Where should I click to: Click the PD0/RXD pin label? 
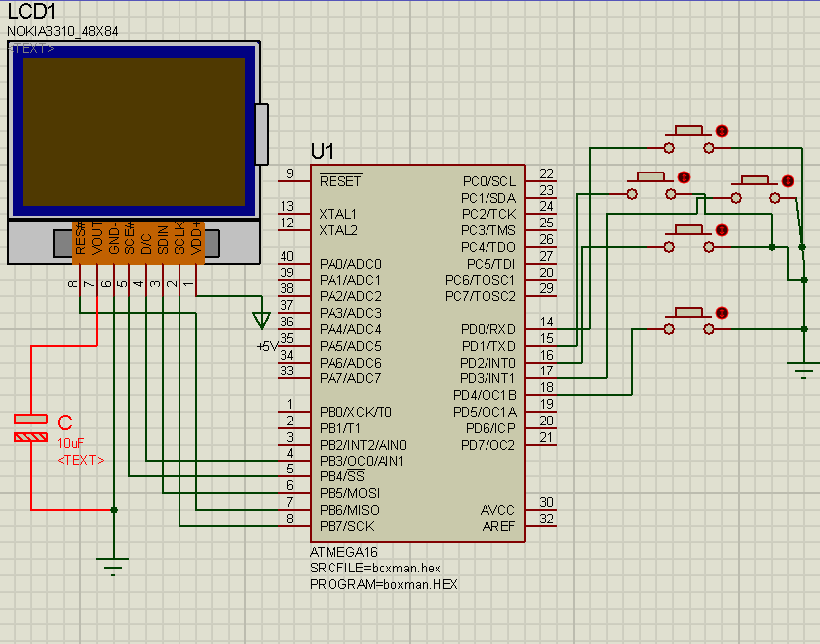pyautogui.click(x=487, y=329)
